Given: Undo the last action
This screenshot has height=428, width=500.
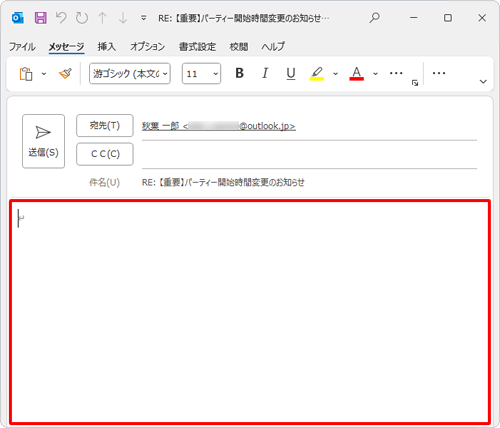Looking at the screenshot, I should [61, 18].
